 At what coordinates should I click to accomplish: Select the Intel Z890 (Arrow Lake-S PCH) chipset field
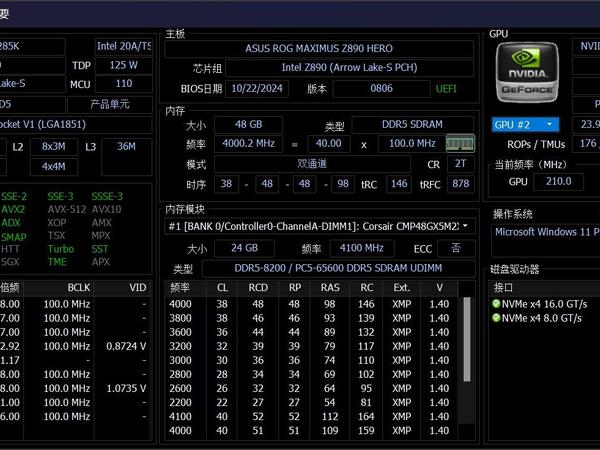[349, 68]
